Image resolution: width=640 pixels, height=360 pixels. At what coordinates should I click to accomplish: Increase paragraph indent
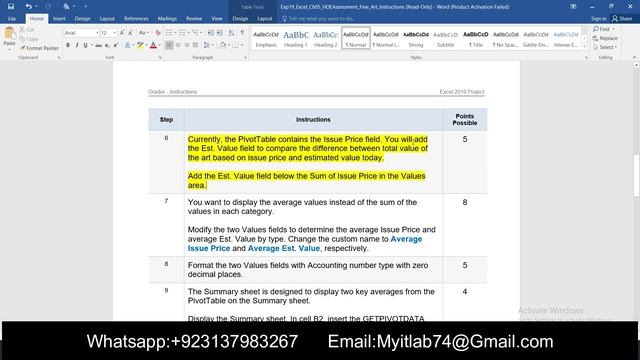pos(220,33)
